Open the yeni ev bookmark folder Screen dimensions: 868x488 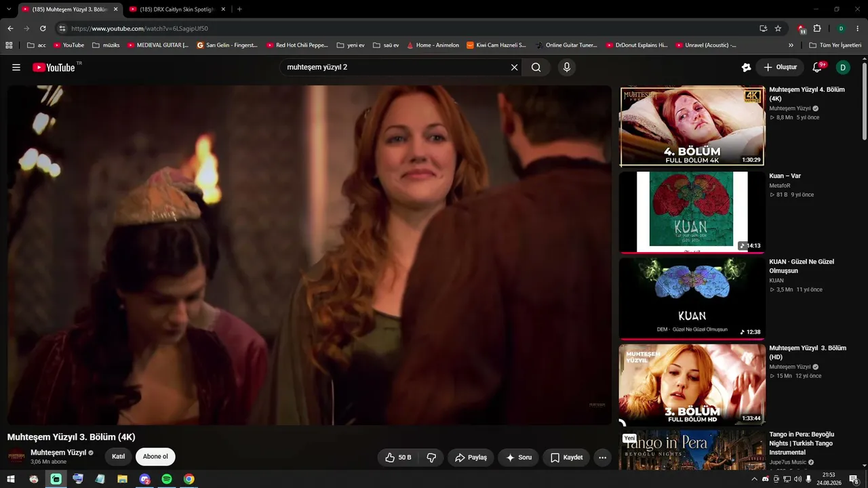tap(351, 45)
